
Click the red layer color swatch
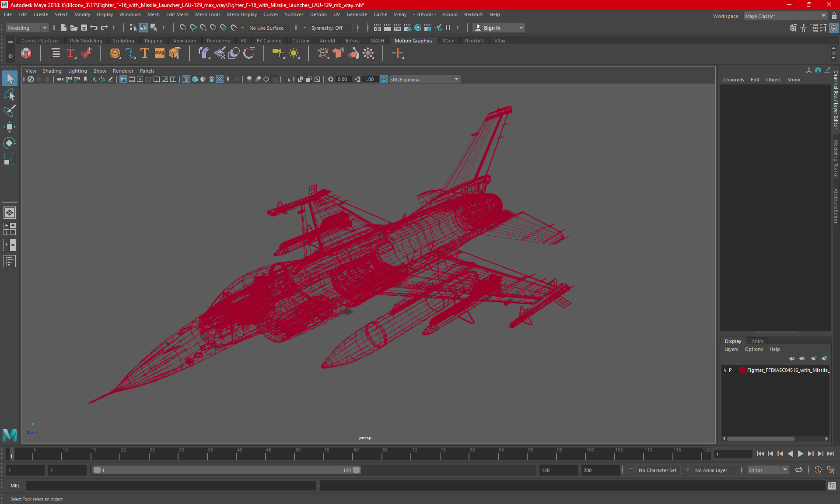742,370
